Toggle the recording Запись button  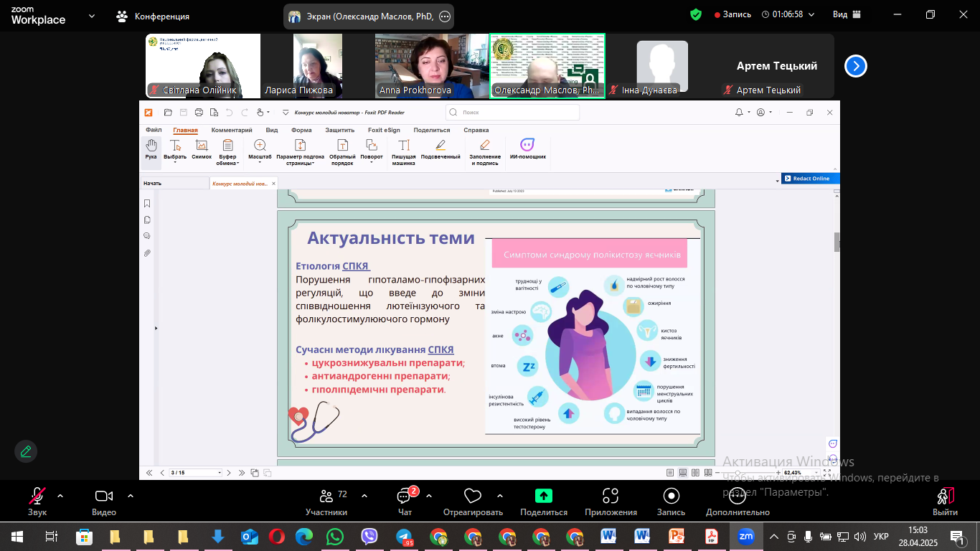pyautogui.click(x=671, y=501)
